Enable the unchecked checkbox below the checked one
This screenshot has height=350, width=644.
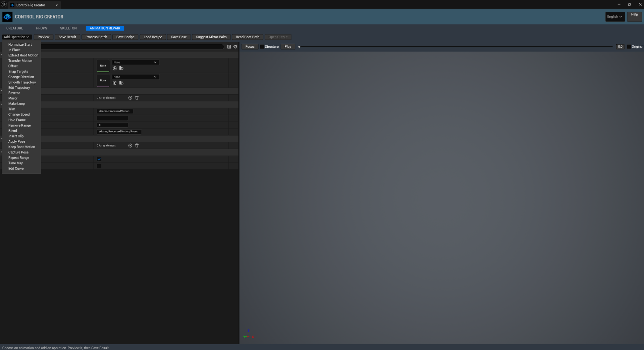pyautogui.click(x=99, y=166)
